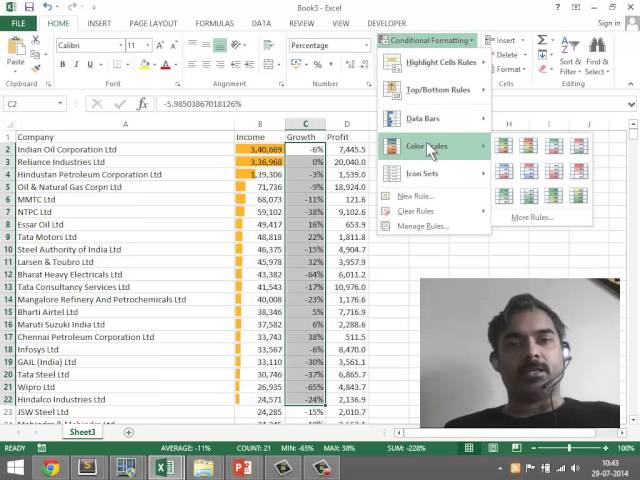The height and width of the screenshot is (480, 640).
Task: Toggle Bold formatting
Action: tap(62, 64)
